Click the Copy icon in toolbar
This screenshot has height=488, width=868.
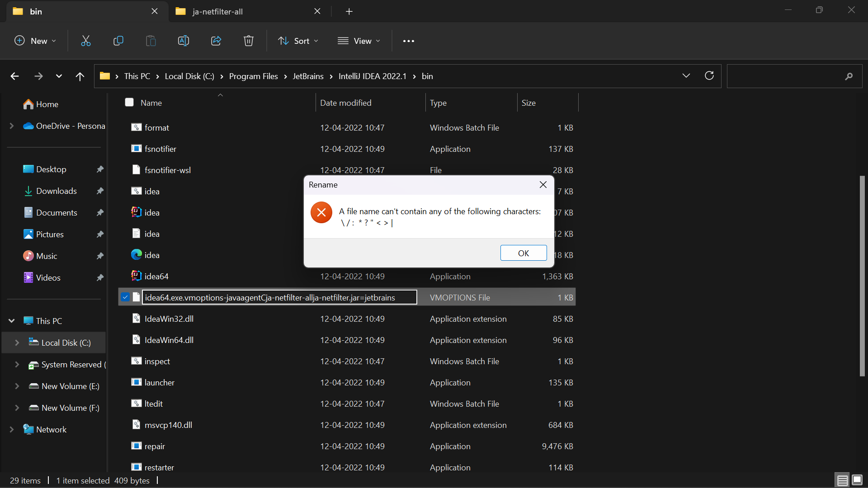tap(118, 41)
